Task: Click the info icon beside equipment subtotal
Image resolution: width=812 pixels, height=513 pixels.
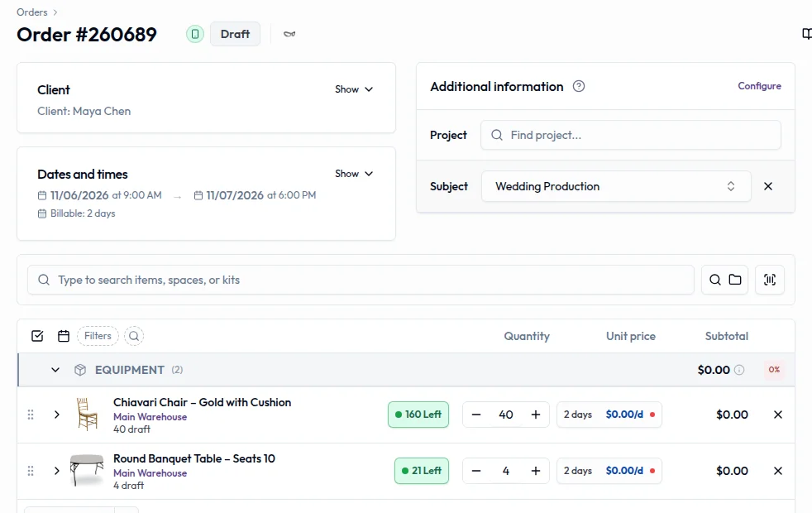Action: 739,370
